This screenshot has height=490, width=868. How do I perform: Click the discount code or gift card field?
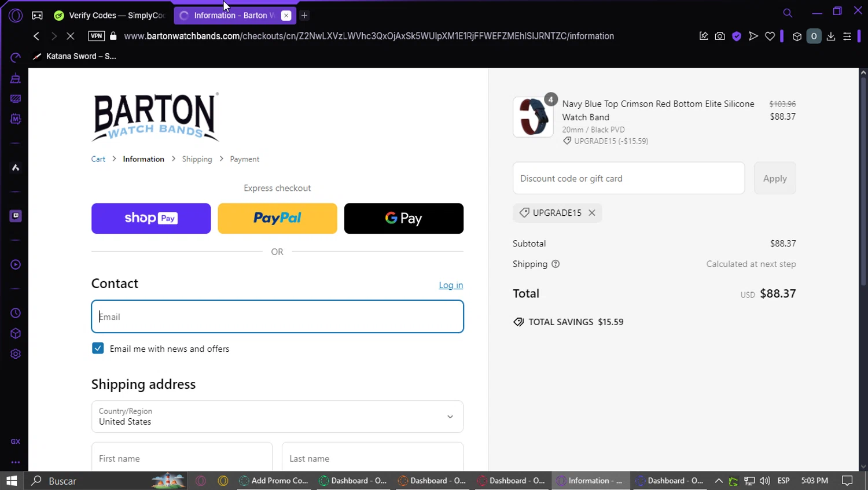[628, 178]
